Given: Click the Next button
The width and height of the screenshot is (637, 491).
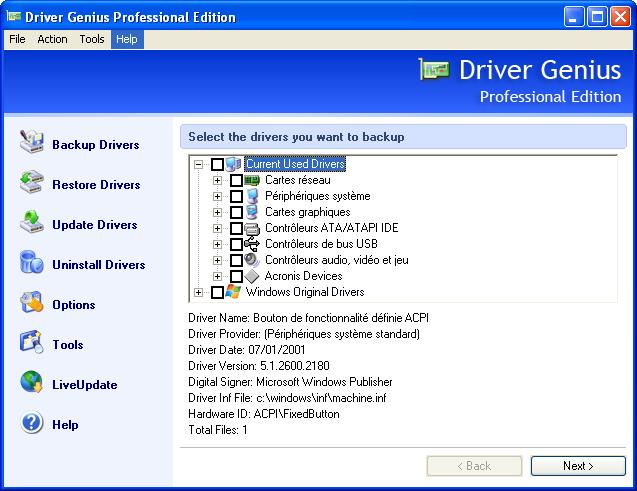Looking at the screenshot, I should point(578,466).
